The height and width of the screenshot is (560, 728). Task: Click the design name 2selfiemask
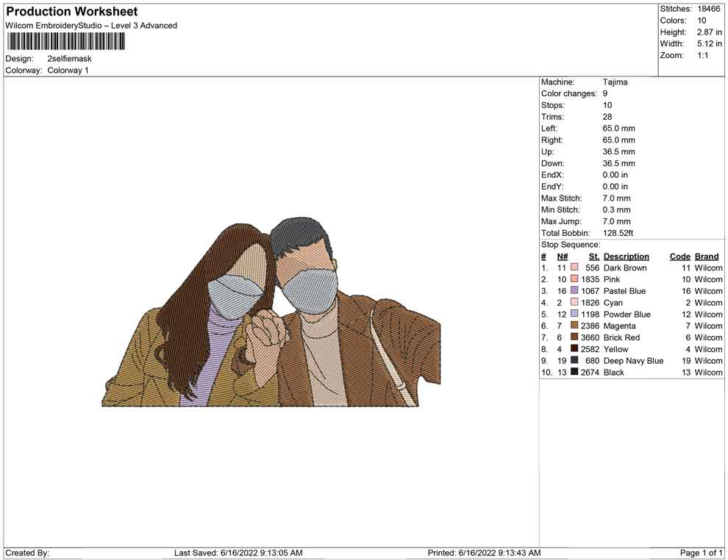click(69, 59)
